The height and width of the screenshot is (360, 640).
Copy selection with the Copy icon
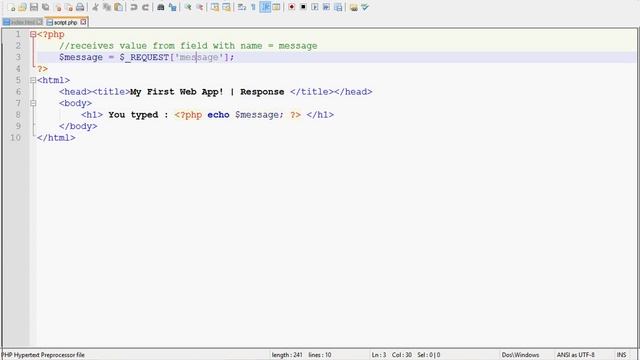coord(107,7)
